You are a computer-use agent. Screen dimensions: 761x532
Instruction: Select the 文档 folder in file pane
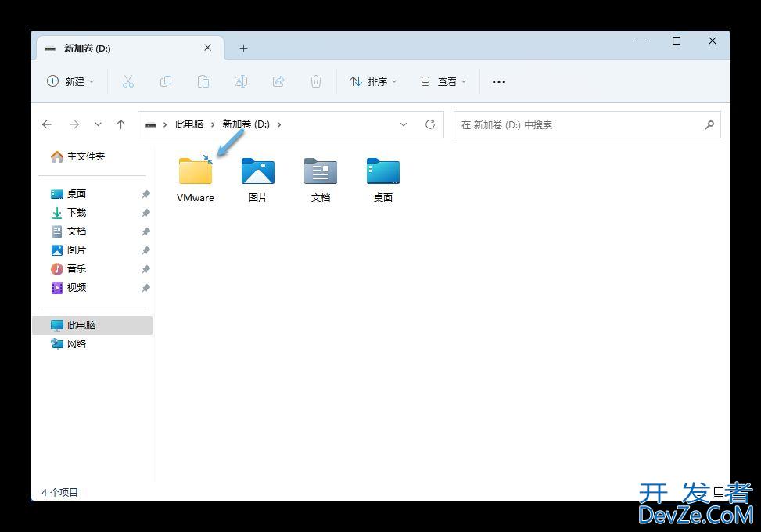pos(321,180)
